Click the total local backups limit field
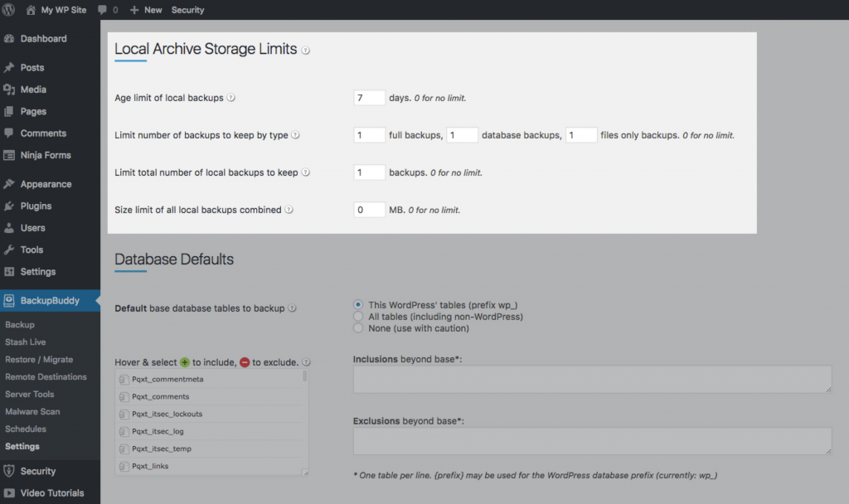The height and width of the screenshot is (504, 849). [x=369, y=172]
